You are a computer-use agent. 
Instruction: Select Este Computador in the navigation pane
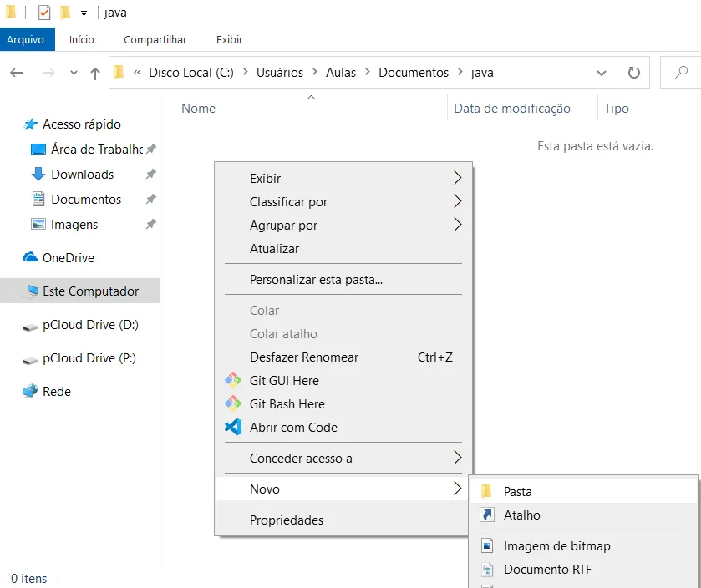coord(79,291)
